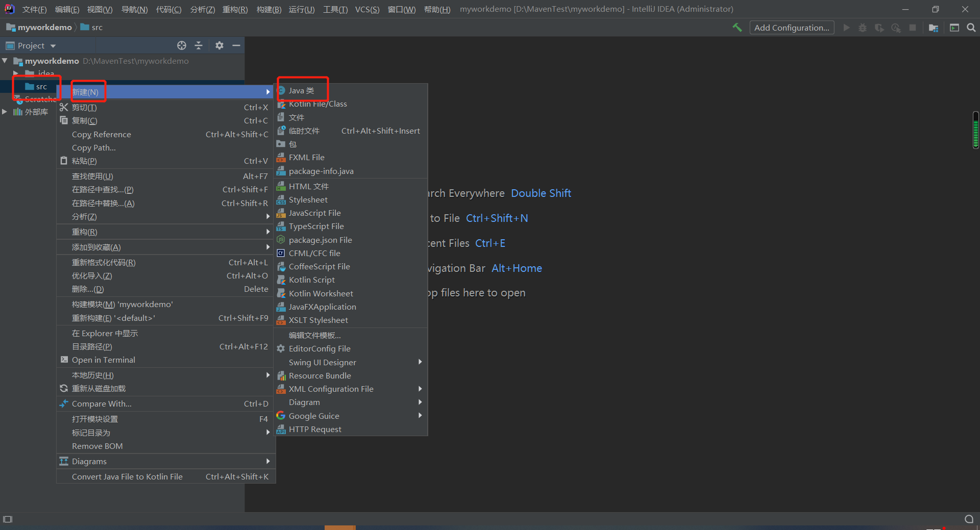Click the Stop square icon in toolbar

913,28
